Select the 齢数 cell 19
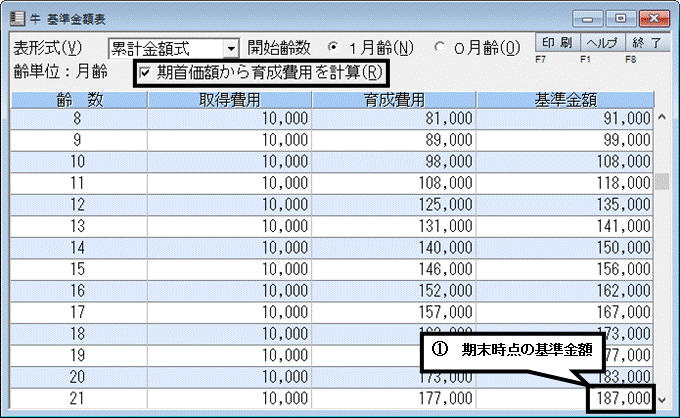Image resolution: width=680 pixels, height=418 pixels. tap(79, 356)
